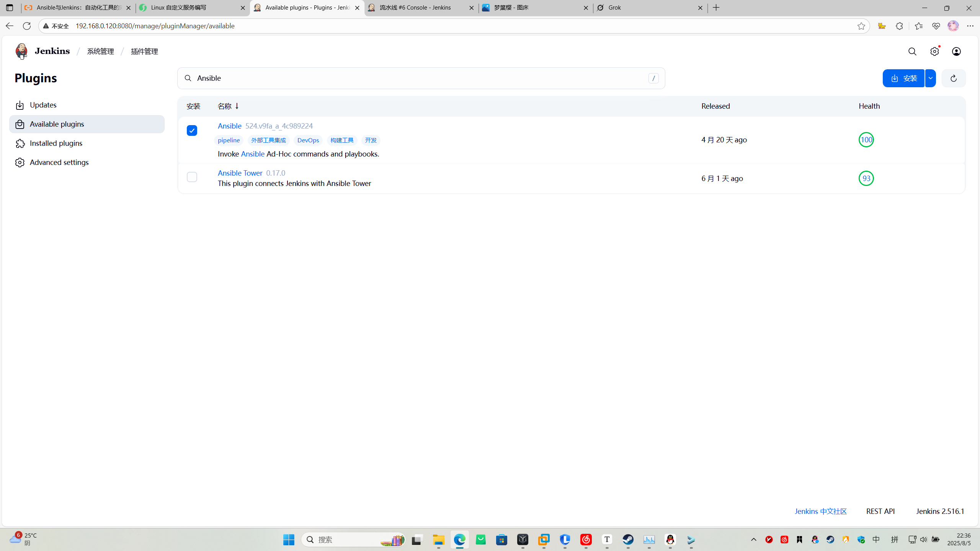
Task: Open Windows Start menu
Action: click(x=289, y=540)
